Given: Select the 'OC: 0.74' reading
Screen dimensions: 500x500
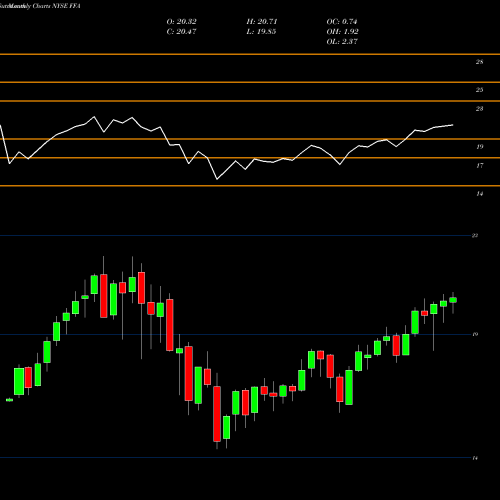Looking at the screenshot, I should 342,22.
